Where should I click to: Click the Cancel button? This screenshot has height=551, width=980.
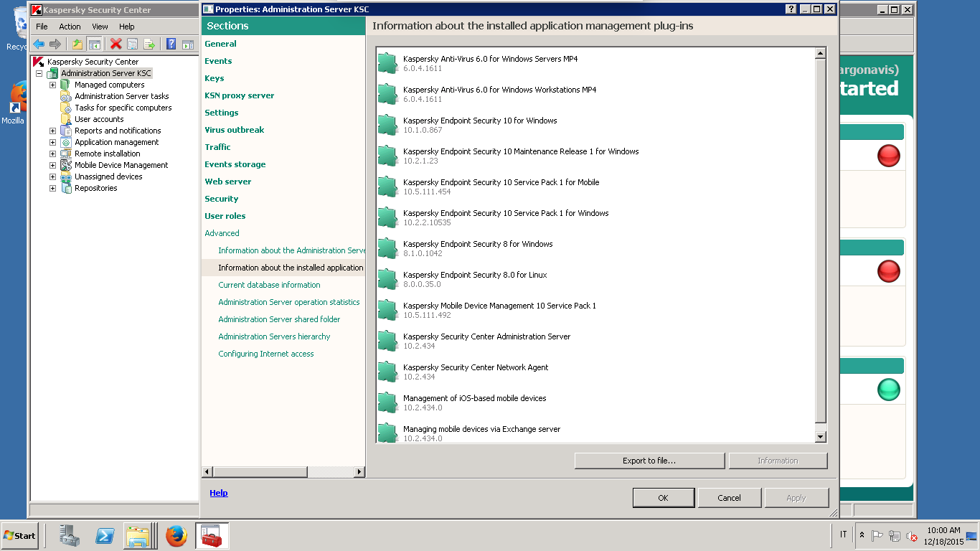(729, 498)
